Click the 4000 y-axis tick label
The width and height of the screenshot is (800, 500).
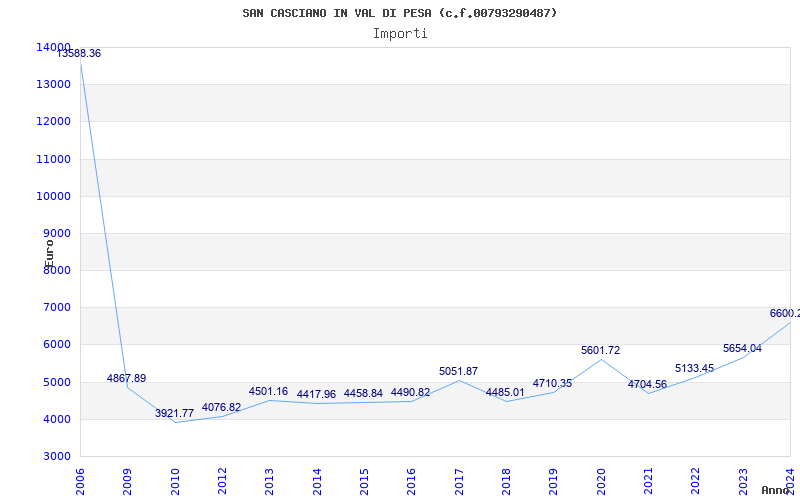[56, 419]
